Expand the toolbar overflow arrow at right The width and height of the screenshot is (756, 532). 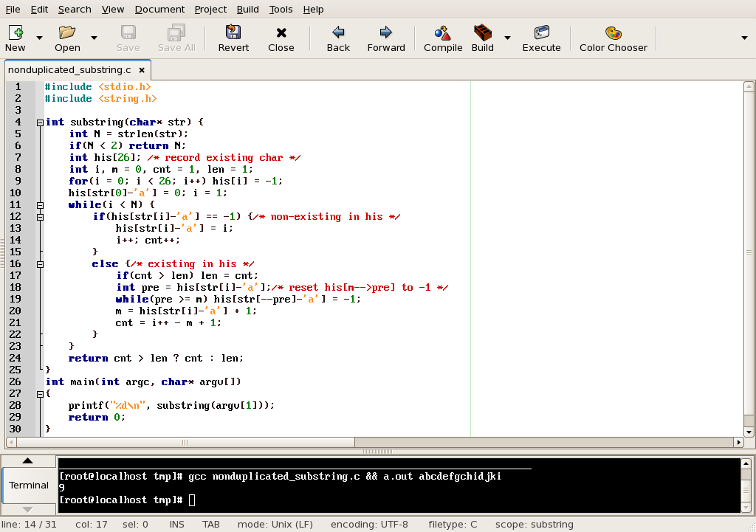click(x=744, y=38)
